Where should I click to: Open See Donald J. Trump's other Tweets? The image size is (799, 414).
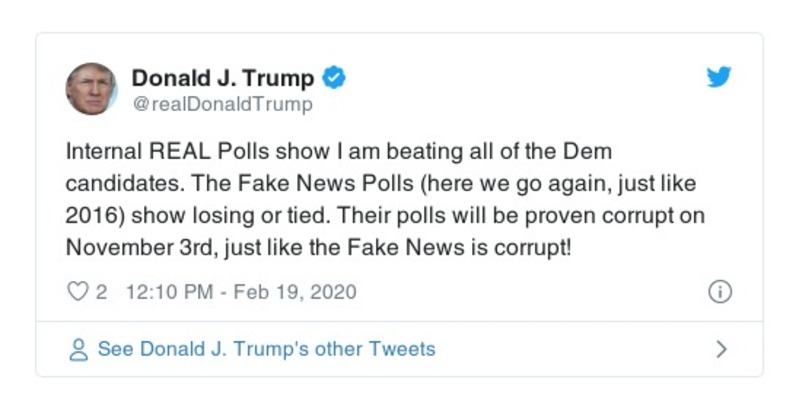click(265, 349)
